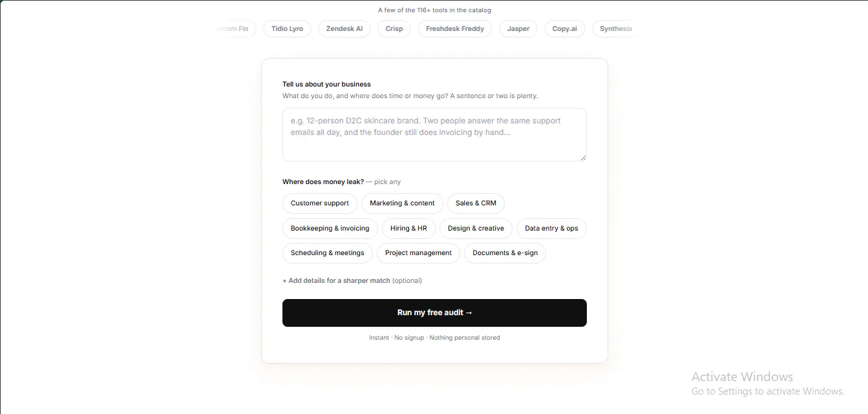The image size is (868, 414).
Task: Select the Crisp tool pill
Action: coord(394,29)
